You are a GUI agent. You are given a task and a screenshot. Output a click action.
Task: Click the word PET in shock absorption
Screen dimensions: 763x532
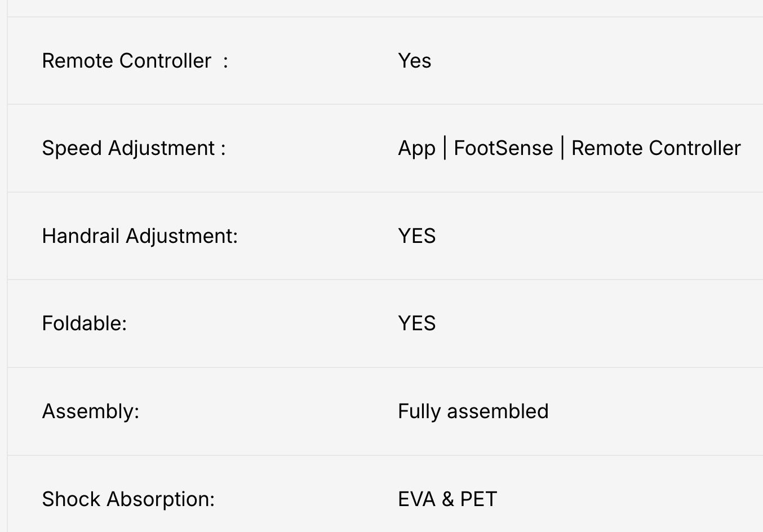[478, 499]
